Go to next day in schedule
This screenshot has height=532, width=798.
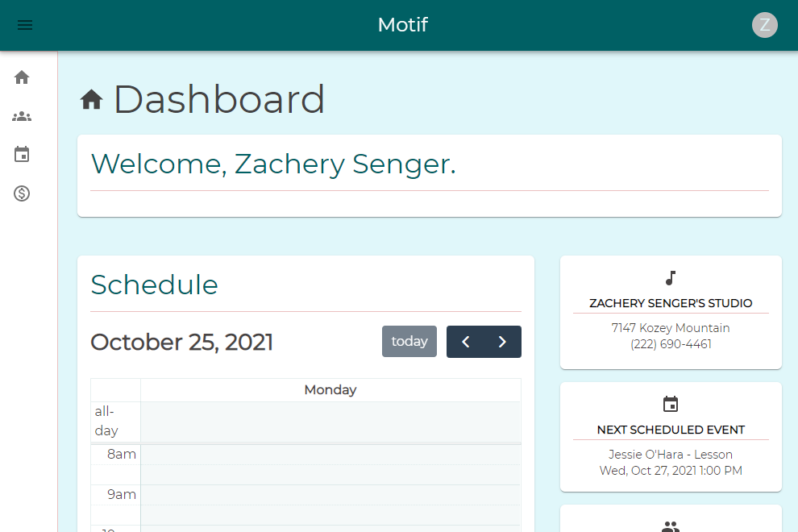click(x=502, y=342)
